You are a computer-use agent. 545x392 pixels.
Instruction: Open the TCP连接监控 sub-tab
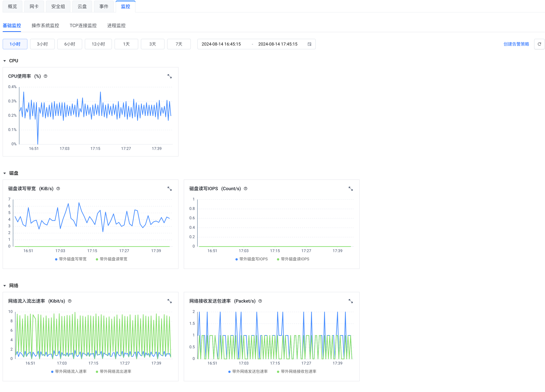(83, 25)
